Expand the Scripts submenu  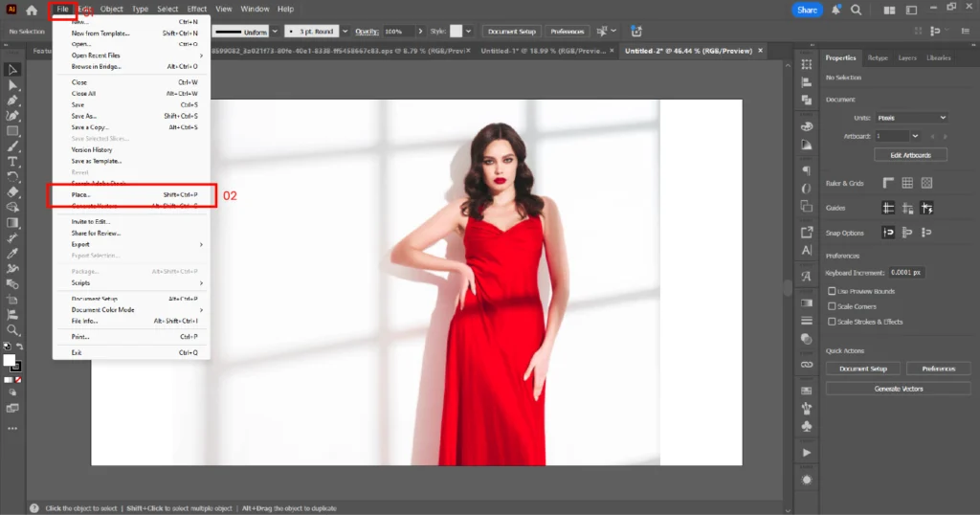coord(131,282)
